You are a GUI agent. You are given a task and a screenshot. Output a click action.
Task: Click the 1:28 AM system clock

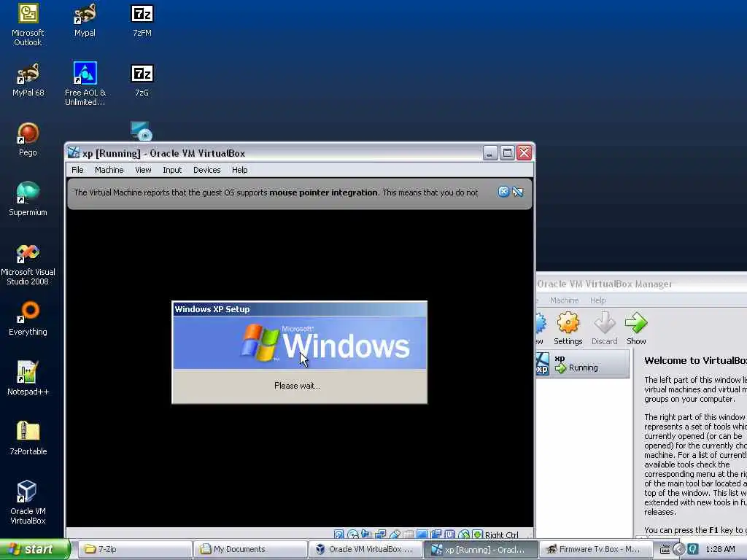720,550
